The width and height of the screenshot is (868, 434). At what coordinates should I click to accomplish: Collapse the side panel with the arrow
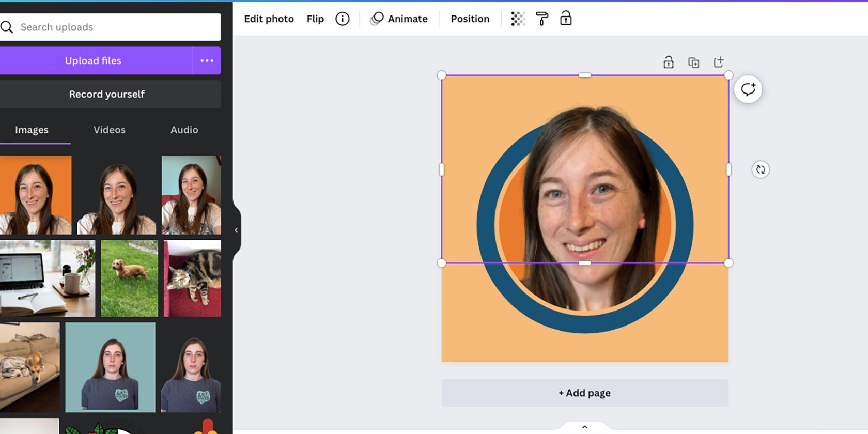236,230
